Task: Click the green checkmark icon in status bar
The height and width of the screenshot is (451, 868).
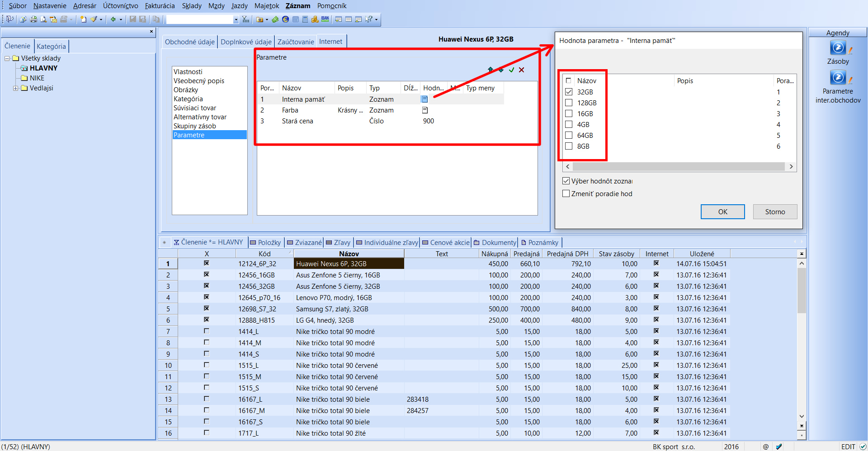Action: pos(779,446)
